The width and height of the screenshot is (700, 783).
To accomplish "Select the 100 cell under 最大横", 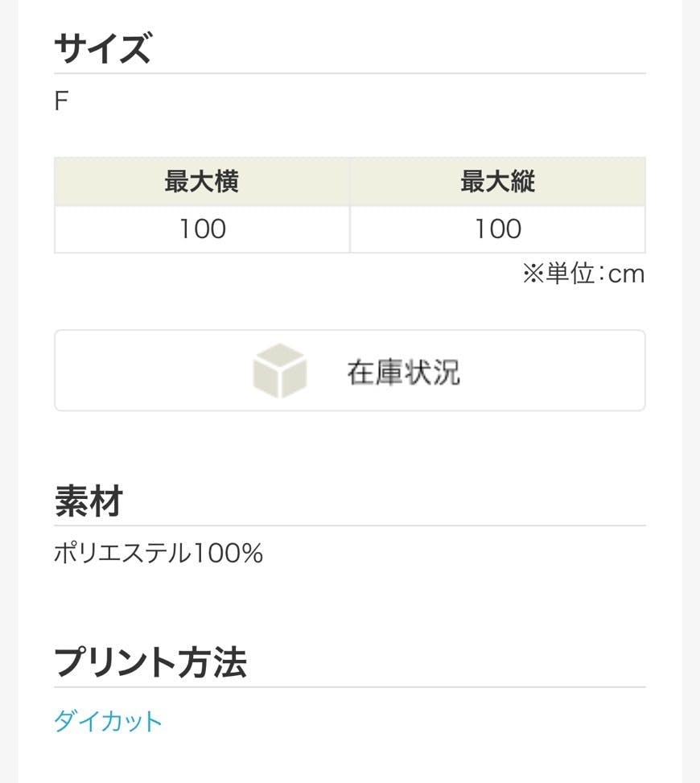I will [202, 229].
